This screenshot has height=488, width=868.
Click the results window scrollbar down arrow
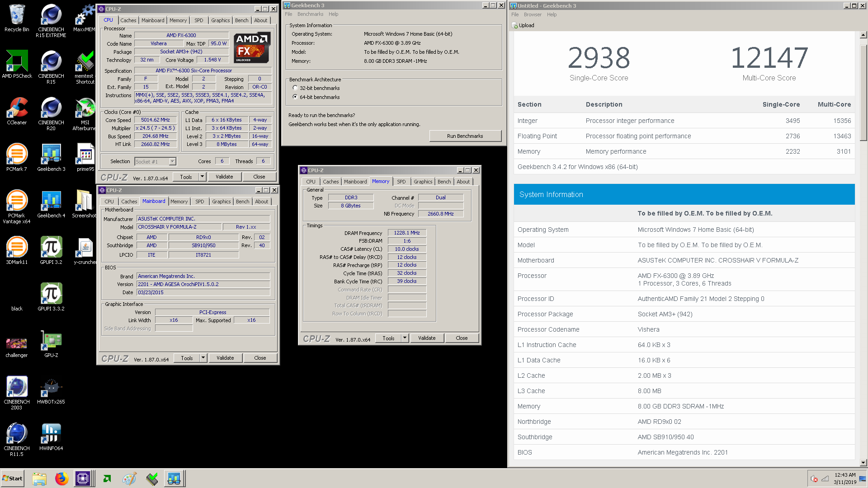pos(863,463)
